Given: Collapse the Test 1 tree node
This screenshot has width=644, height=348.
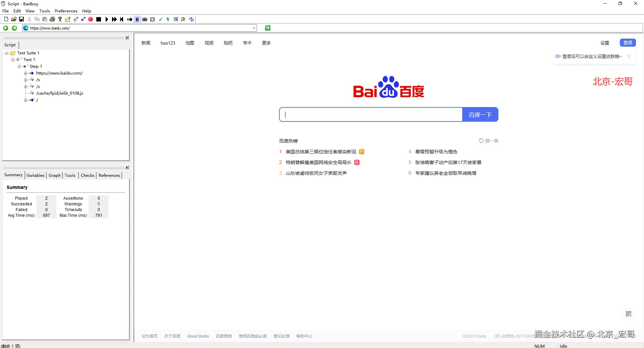Looking at the screenshot, I should [x=13, y=60].
